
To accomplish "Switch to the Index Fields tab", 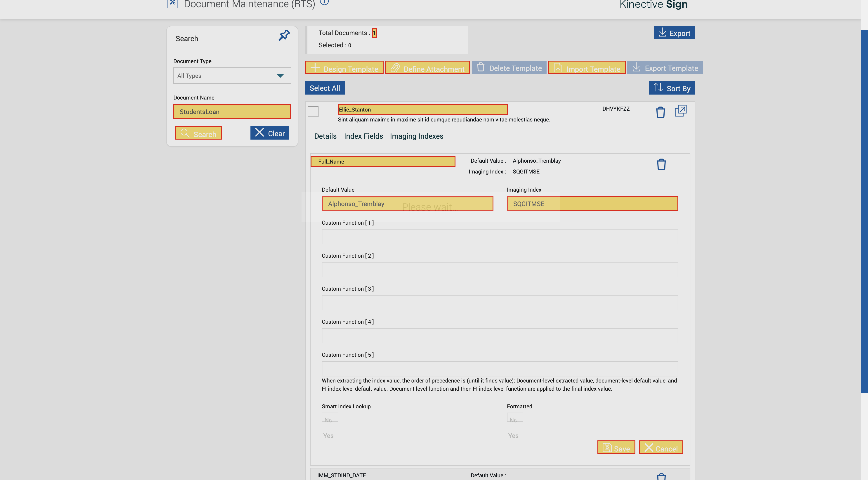I will [363, 136].
